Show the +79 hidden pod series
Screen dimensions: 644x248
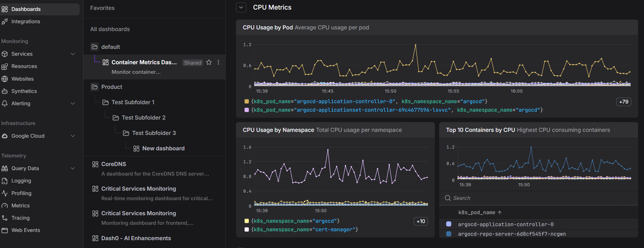624,102
